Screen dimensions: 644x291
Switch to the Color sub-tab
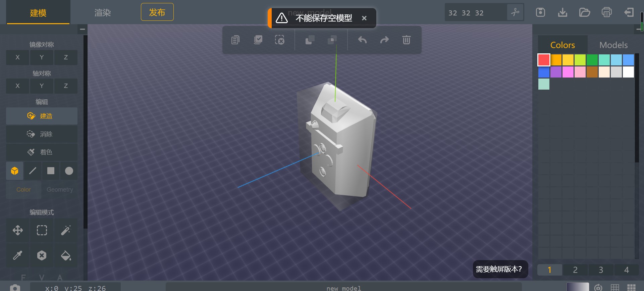click(23, 190)
